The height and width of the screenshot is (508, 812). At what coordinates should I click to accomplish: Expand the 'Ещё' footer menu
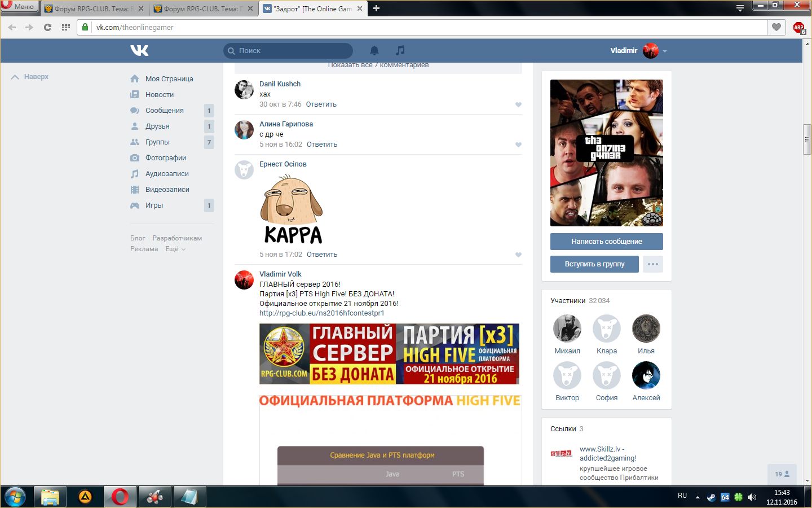point(175,249)
